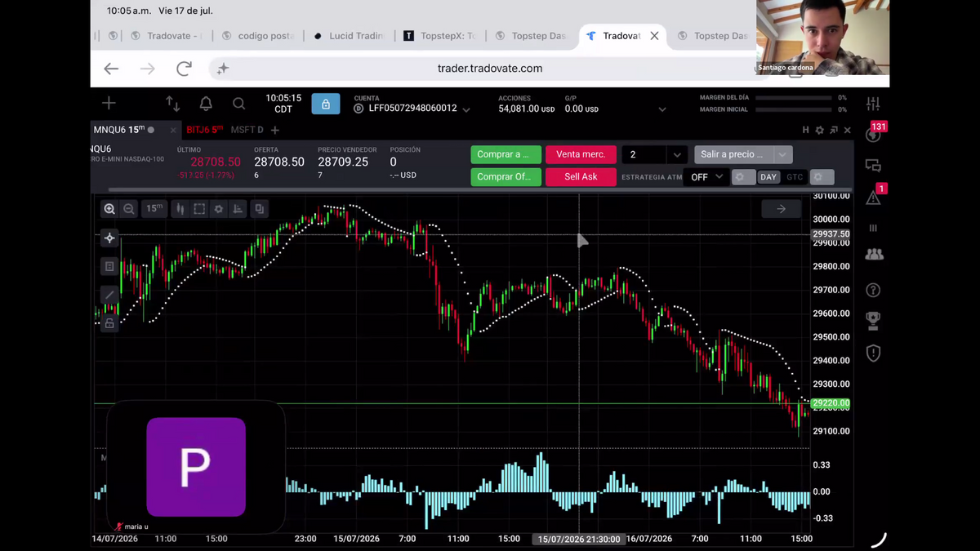Switch to the BITJ6 5m chart tab

click(204, 130)
